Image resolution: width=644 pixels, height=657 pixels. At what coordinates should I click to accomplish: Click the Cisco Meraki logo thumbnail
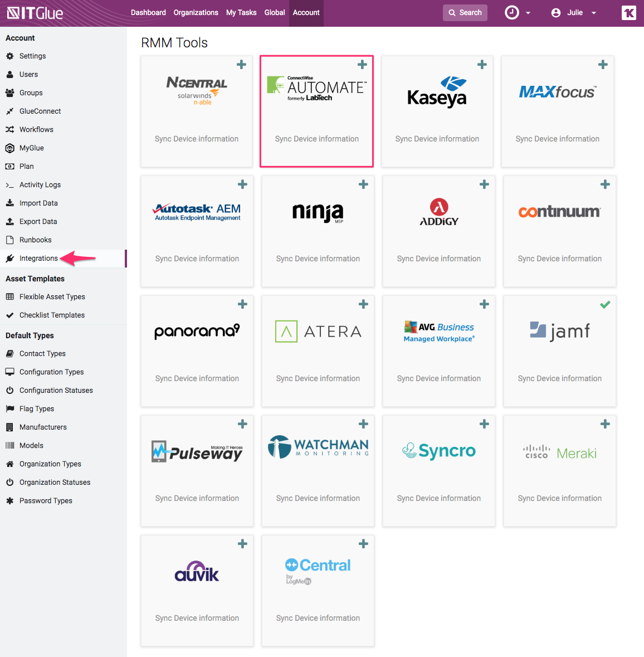pos(560,452)
